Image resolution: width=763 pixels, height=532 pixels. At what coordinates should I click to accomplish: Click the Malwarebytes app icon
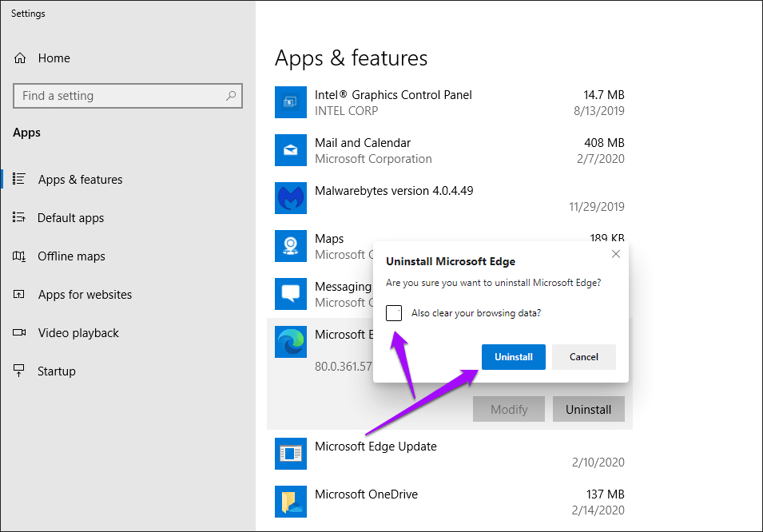(291, 198)
